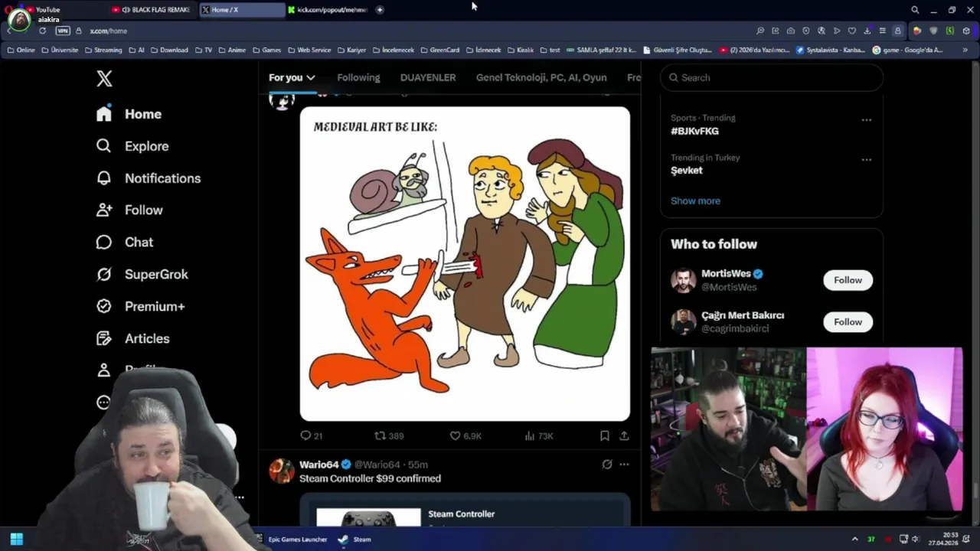Viewport: 980px width, 551px height.
Task: Click the VPN badge in address bar
Action: 63,31
